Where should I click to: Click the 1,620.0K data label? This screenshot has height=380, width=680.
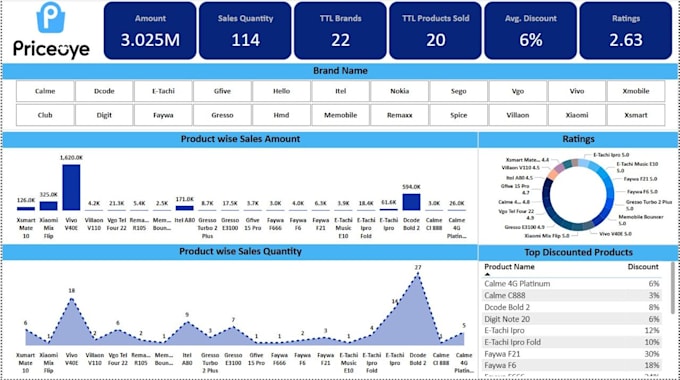tap(71, 158)
